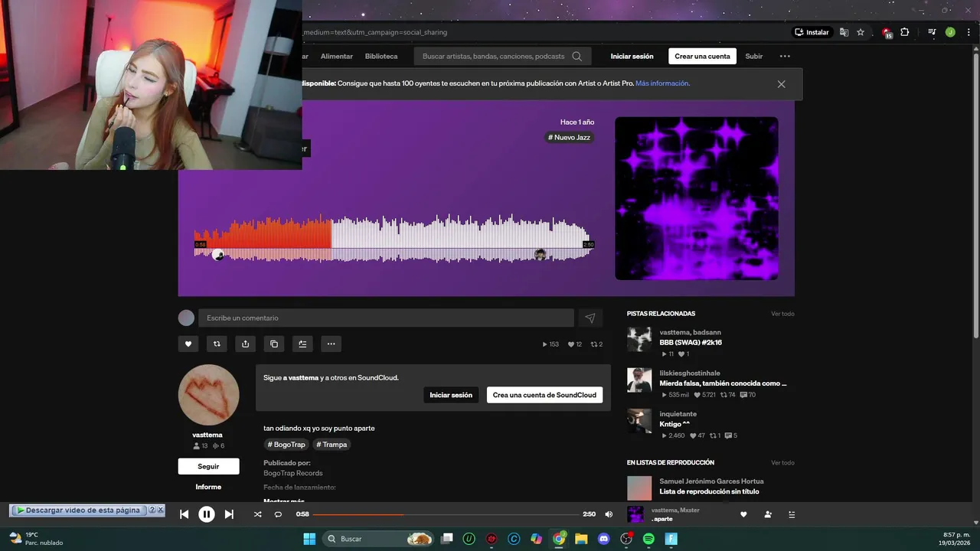Image resolution: width=980 pixels, height=551 pixels.
Task: Open File Explorer from the taskbar
Action: click(x=581, y=539)
